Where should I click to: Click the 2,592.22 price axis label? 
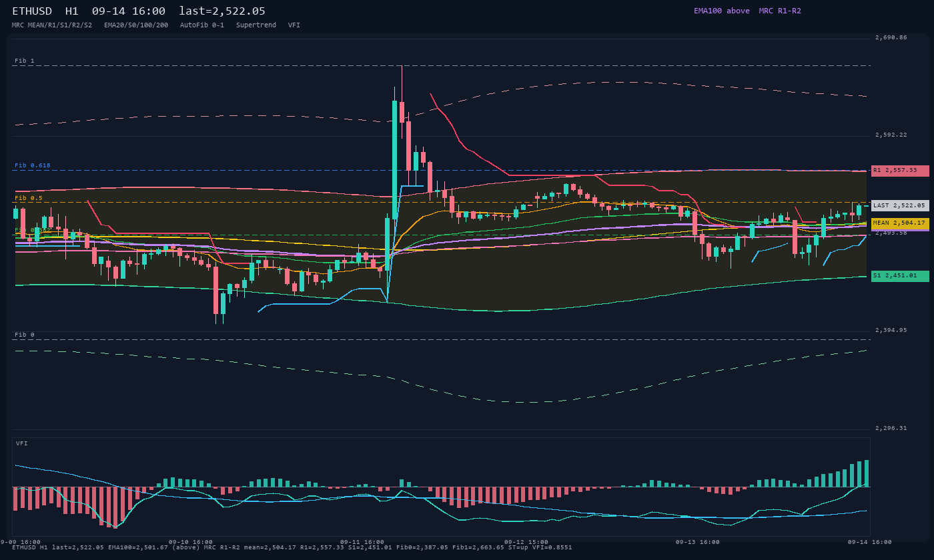pyautogui.click(x=891, y=135)
